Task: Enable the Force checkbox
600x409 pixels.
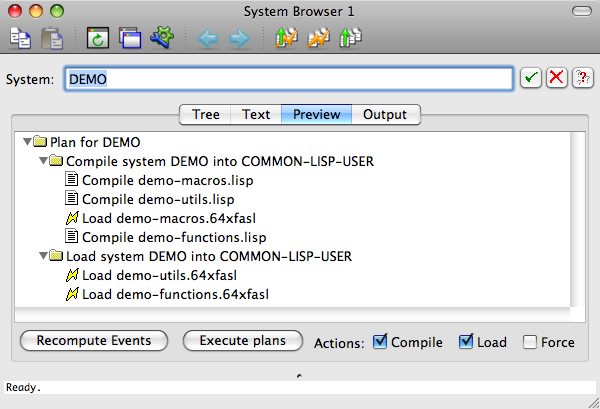Action: tap(529, 342)
